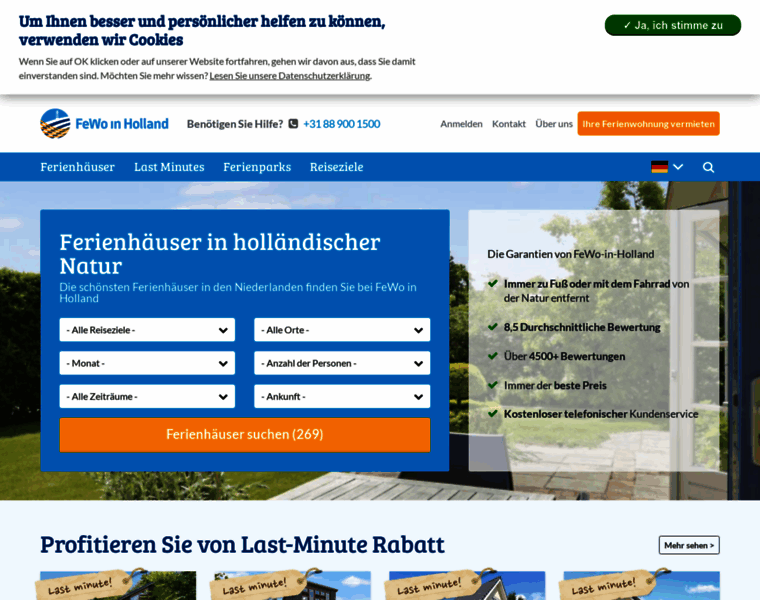The height and width of the screenshot is (600, 760).
Task: Call the +31 88 900 1500 phone link
Action: click(x=342, y=124)
